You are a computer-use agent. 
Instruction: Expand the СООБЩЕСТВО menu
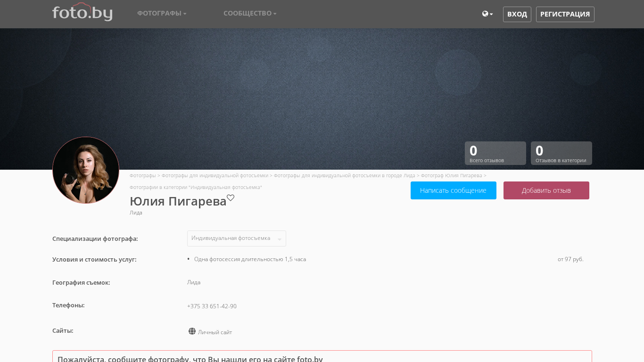[x=250, y=13]
